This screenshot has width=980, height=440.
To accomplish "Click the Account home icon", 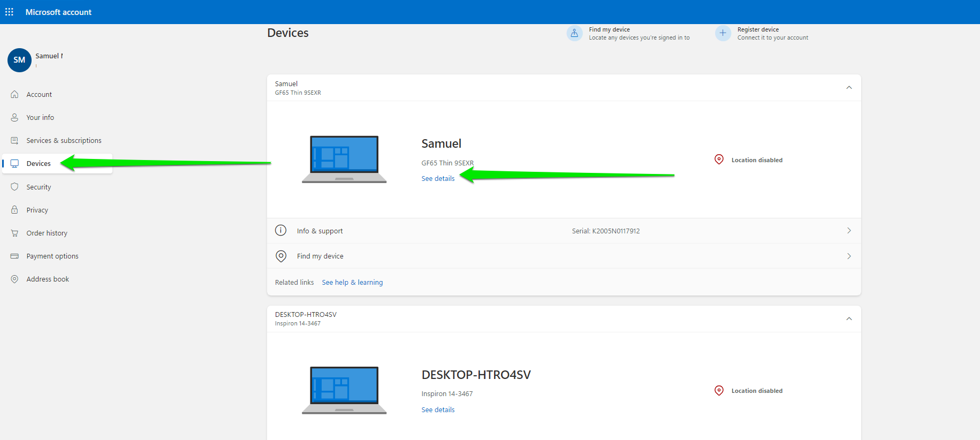I will click(x=14, y=94).
